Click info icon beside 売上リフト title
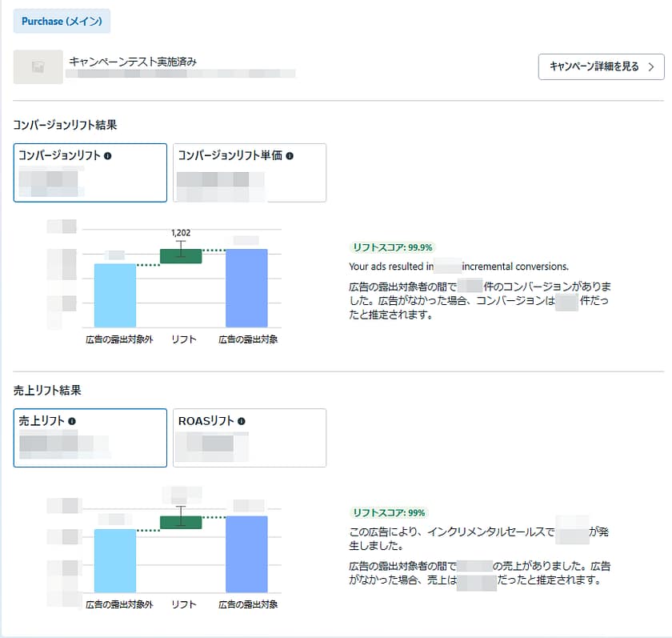This screenshot has height=638, width=672. (72, 421)
